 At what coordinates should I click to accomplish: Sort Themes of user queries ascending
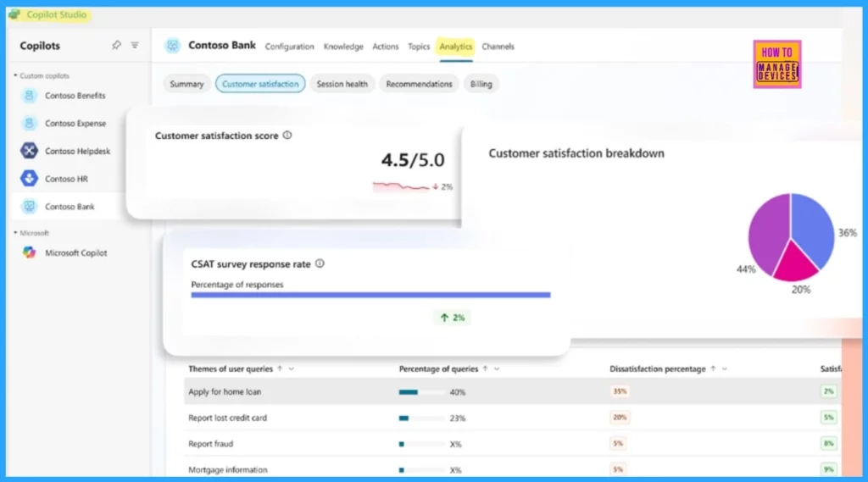point(280,368)
